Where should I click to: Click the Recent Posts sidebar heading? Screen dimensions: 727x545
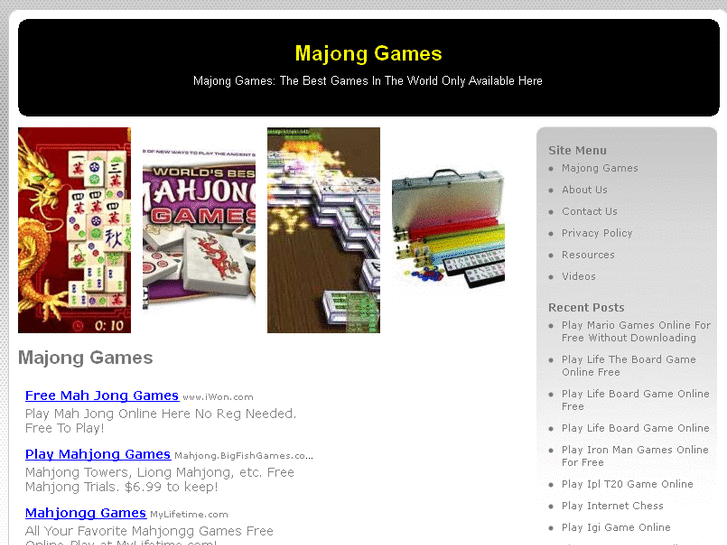586,308
